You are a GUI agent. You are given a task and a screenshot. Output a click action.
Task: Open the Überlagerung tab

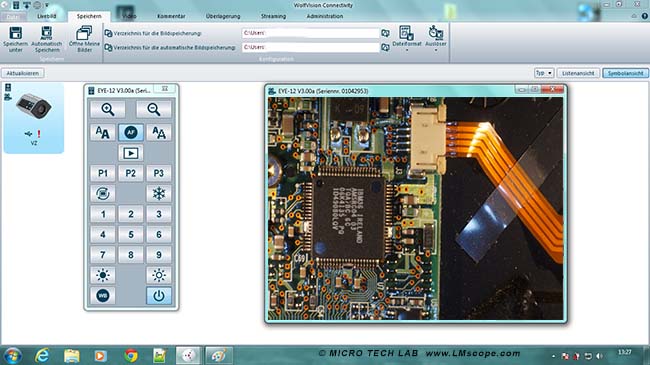[223, 16]
